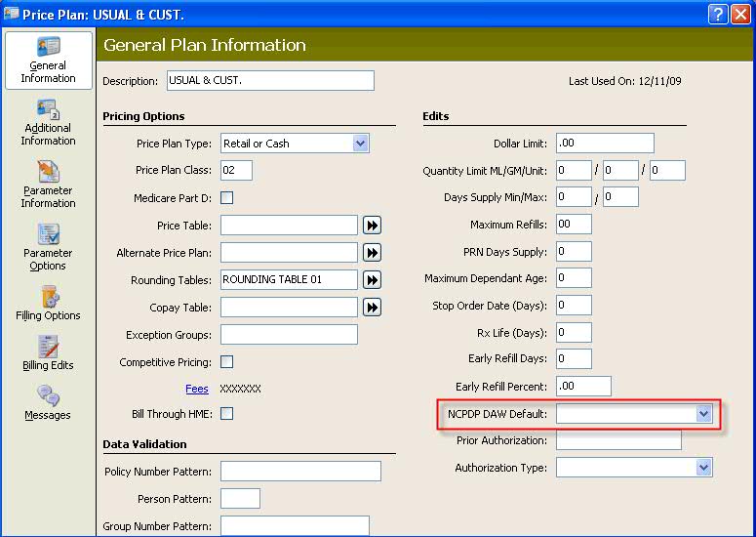
Task: Click the Rx Life (Days) field
Action: [574, 332]
